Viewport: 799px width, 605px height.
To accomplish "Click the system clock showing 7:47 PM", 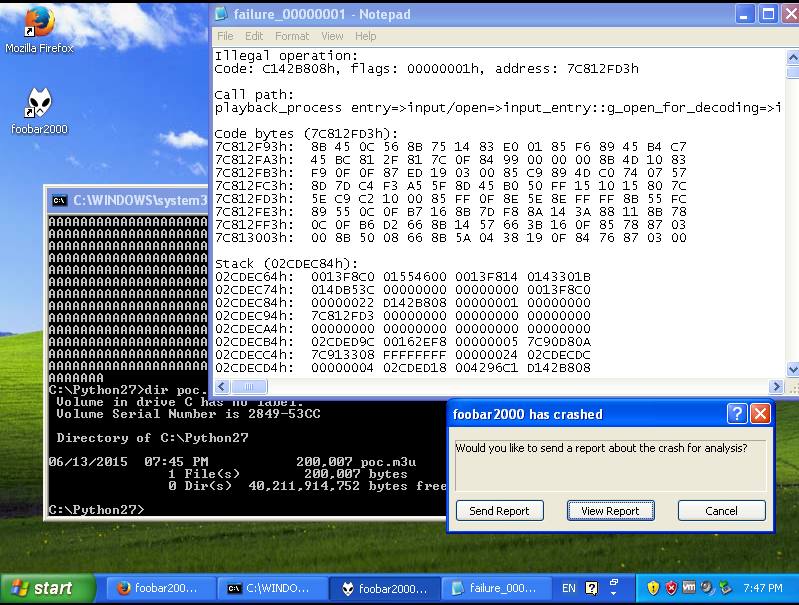I will point(762,588).
